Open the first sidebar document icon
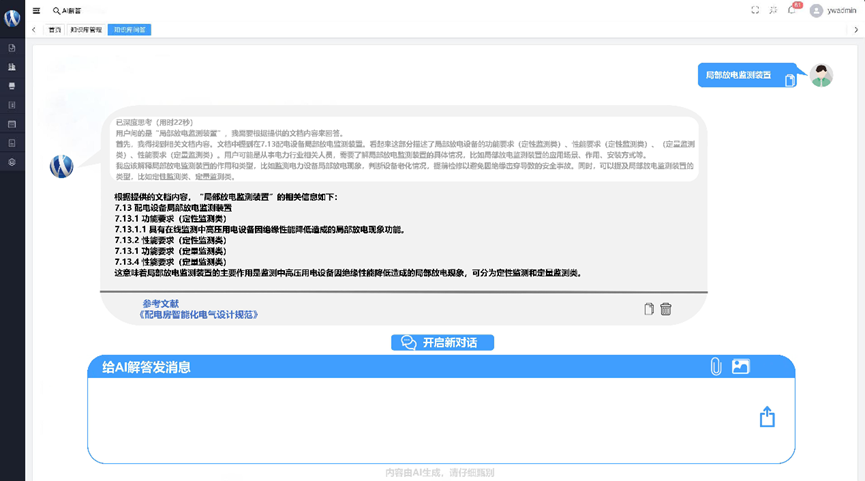 12,48
